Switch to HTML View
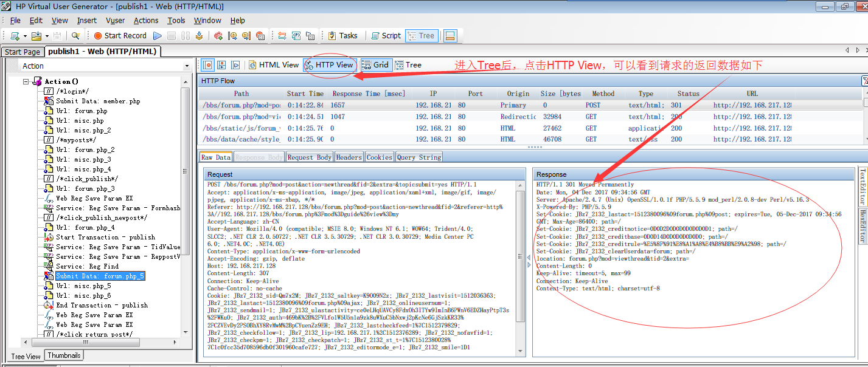 click(x=273, y=64)
